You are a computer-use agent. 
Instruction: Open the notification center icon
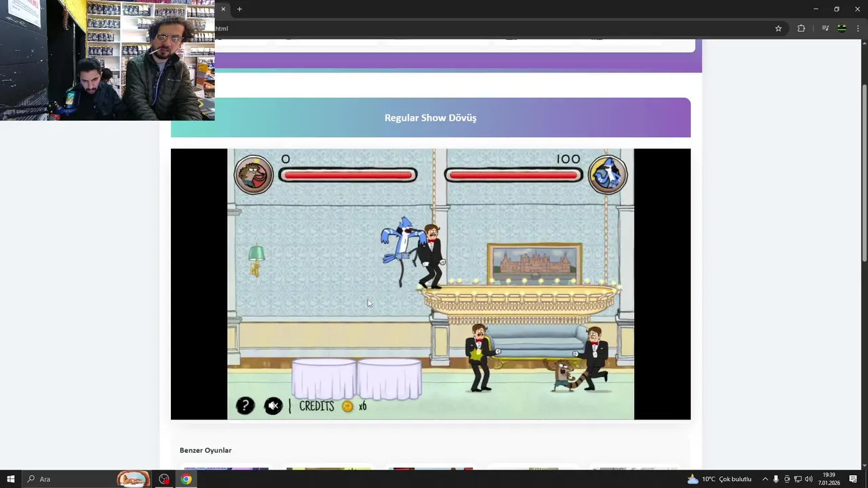click(x=853, y=479)
